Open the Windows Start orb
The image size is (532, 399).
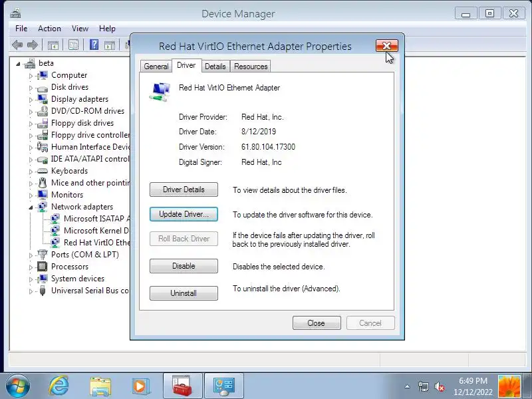17,386
